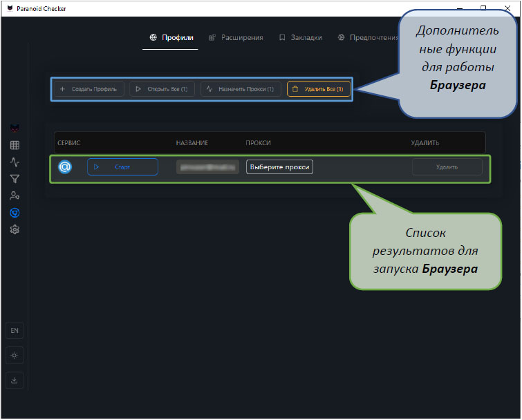Click the Paranoid Checker logo in sidebar
Image resolution: width=522 pixels, height=420 pixels.
click(15, 128)
